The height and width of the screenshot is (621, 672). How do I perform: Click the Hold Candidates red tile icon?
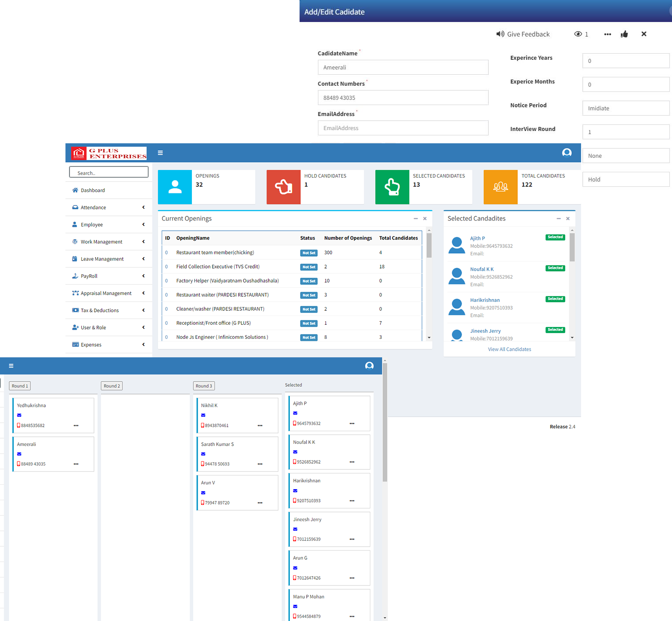(x=283, y=187)
